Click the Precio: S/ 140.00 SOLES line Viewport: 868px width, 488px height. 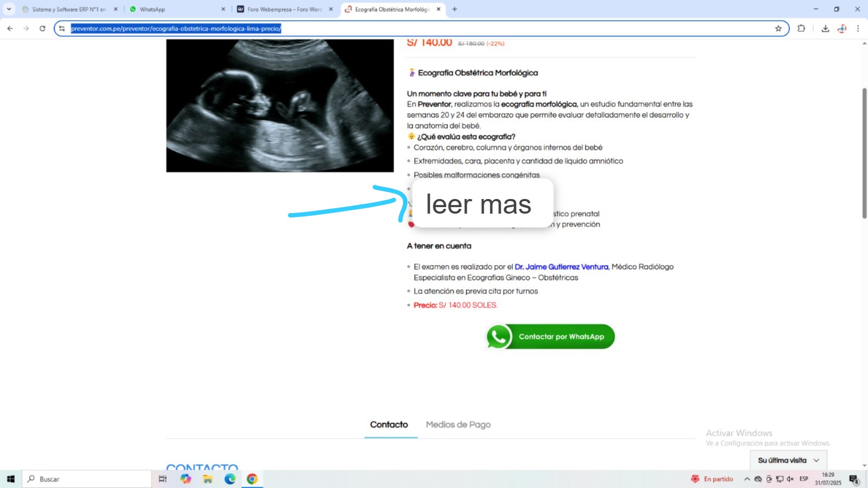455,305
